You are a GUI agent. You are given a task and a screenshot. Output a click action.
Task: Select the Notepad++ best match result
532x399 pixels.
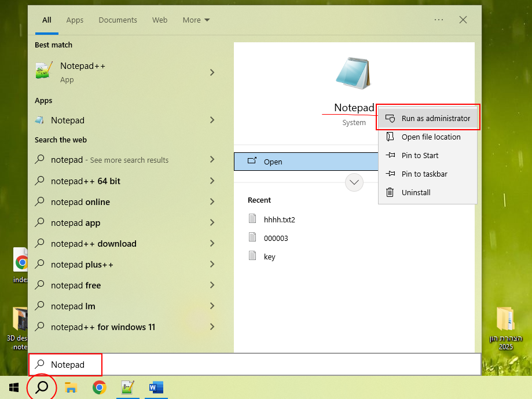[x=126, y=72]
